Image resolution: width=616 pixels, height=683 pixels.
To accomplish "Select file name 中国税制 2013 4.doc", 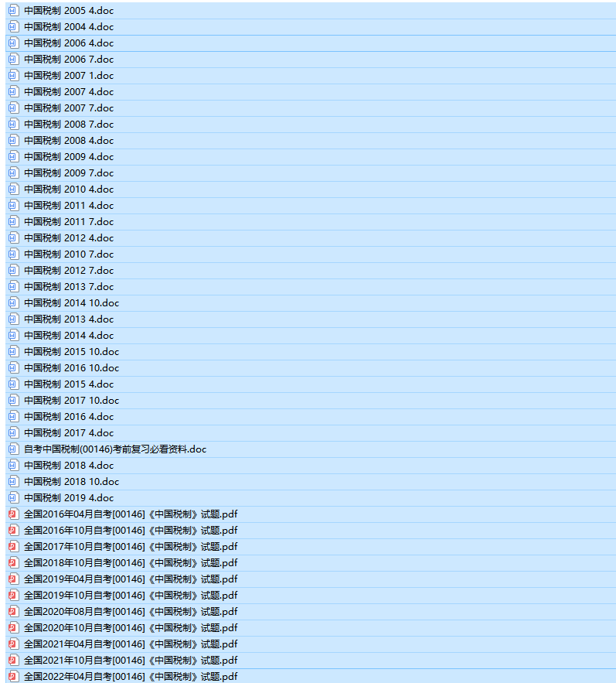I will click(69, 319).
